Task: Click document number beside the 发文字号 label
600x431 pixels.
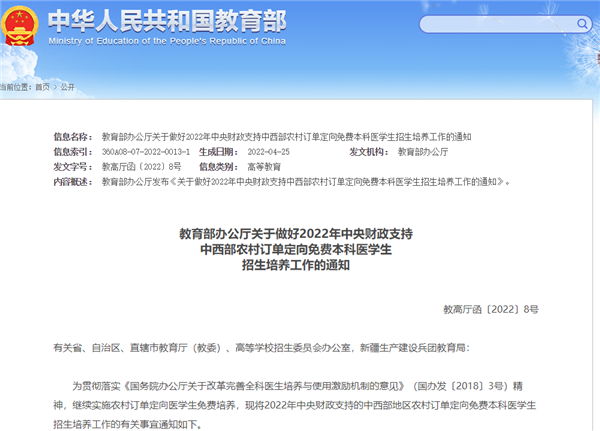Action: [x=142, y=166]
